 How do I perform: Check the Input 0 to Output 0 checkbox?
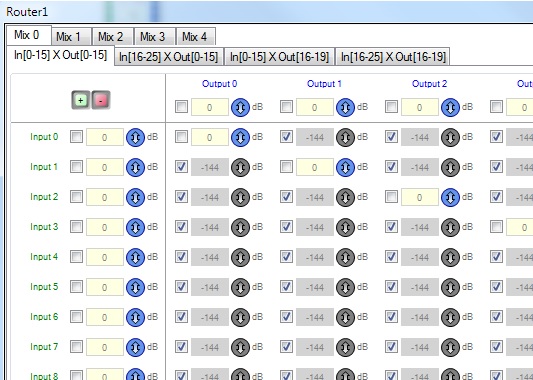tap(181, 137)
